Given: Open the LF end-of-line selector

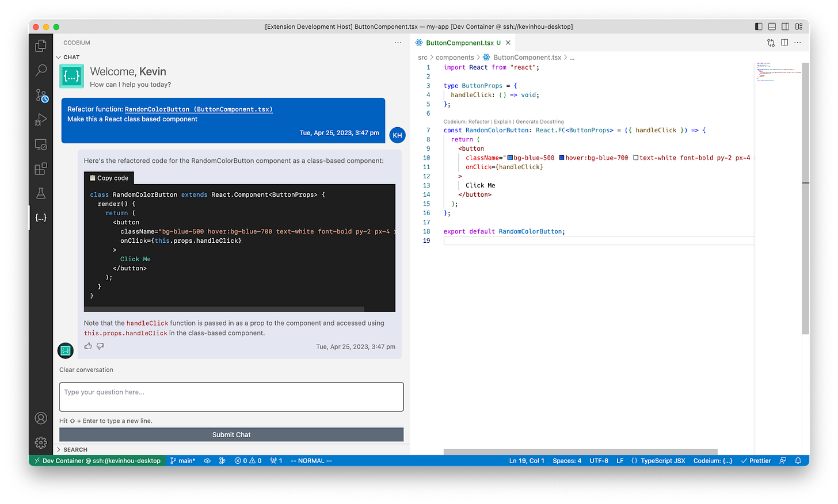Looking at the screenshot, I should (x=620, y=461).
